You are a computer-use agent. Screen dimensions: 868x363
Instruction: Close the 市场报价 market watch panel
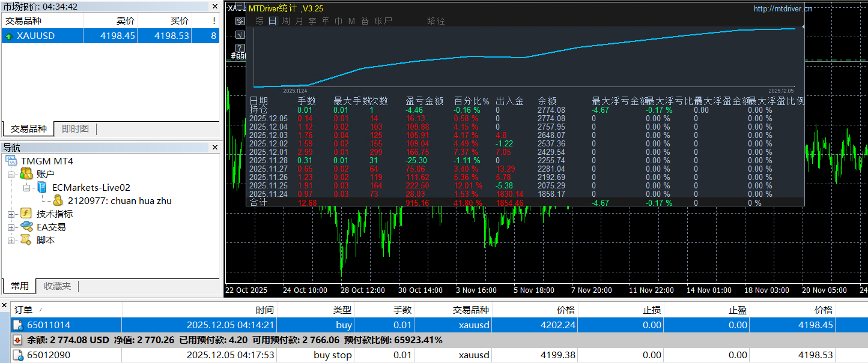point(214,7)
